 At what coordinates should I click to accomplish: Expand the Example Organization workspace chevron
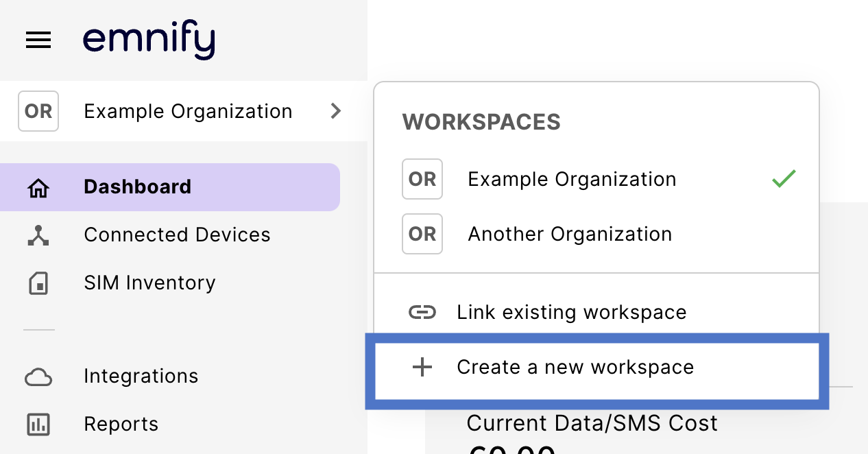pyautogui.click(x=335, y=111)
